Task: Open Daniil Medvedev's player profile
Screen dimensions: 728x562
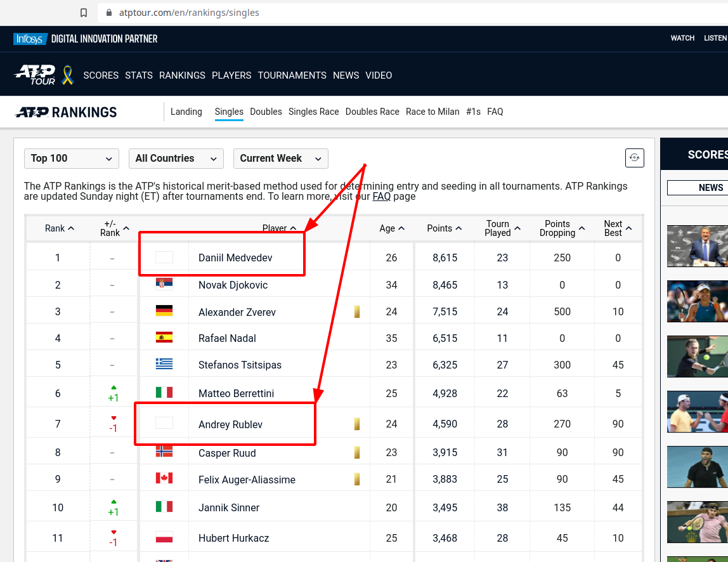Action: [236, 258]
